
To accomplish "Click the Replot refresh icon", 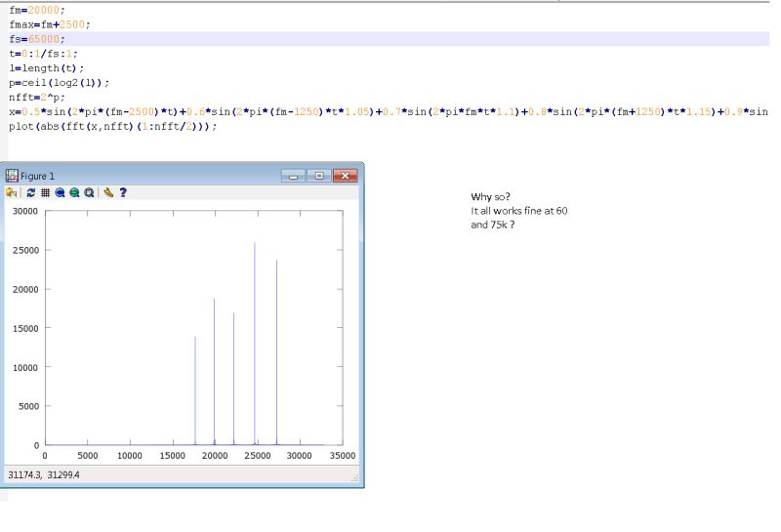I will coord(31,192).
